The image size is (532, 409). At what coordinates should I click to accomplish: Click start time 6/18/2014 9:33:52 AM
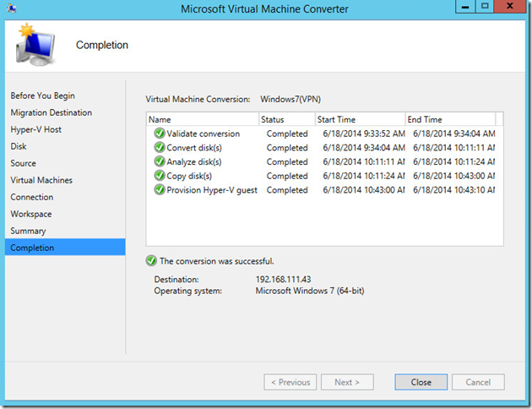364,134
